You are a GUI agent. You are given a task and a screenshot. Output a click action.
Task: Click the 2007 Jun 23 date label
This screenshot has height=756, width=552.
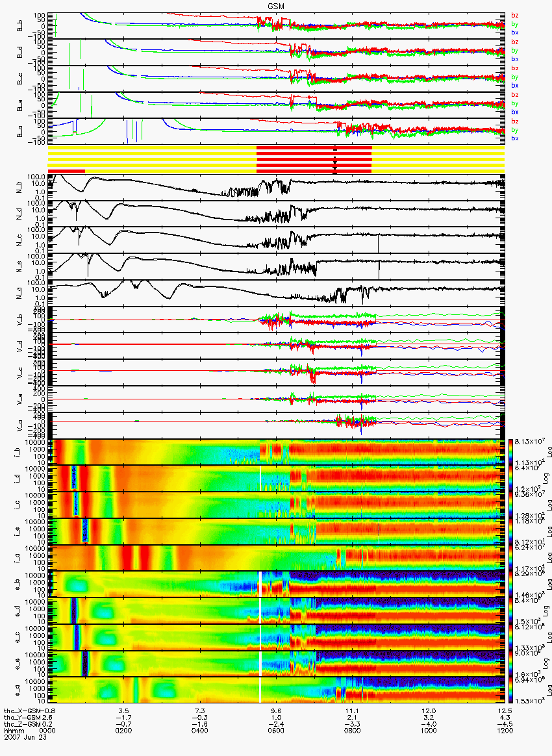coord(25,737)
